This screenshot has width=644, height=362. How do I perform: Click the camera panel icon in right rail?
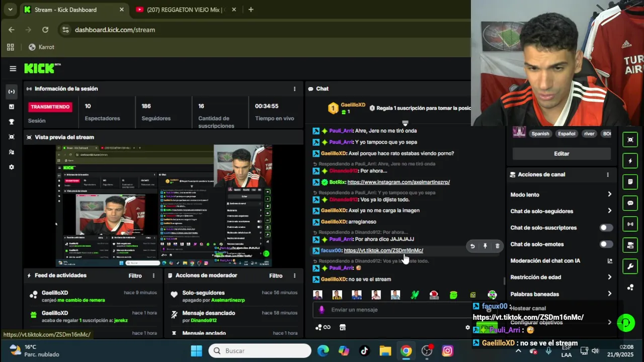(x=630, y=245)
